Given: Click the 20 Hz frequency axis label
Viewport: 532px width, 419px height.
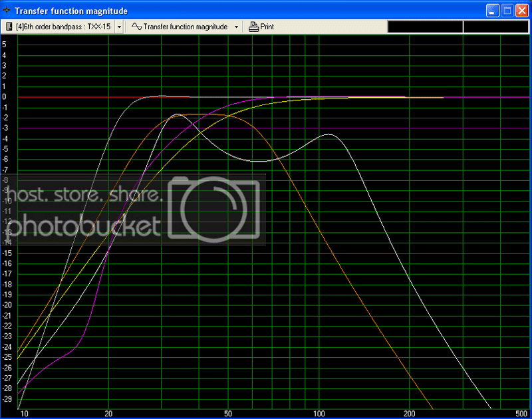Looking at the screenshot, I should [108, 414].
